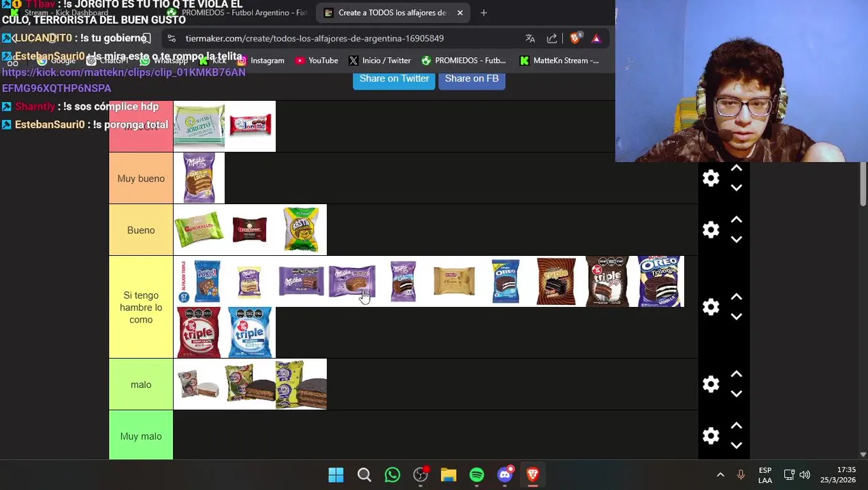Select the Pepitos alfajor triple image
The width and height of the screenshot is (868, 490).
pyautogui.click(x=199, y=281)
